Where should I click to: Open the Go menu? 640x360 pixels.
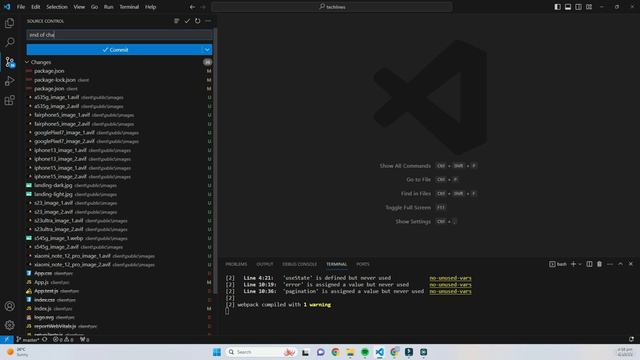[94, 7]
